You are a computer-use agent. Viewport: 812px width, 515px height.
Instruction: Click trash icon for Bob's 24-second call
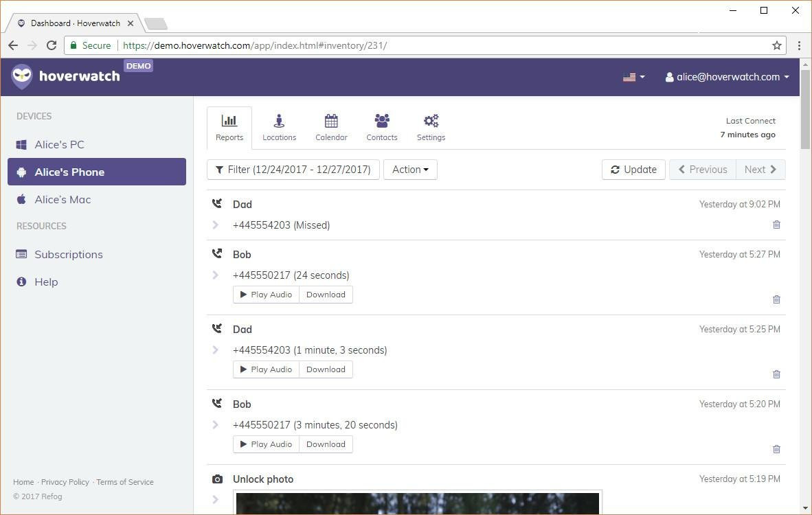776,299
